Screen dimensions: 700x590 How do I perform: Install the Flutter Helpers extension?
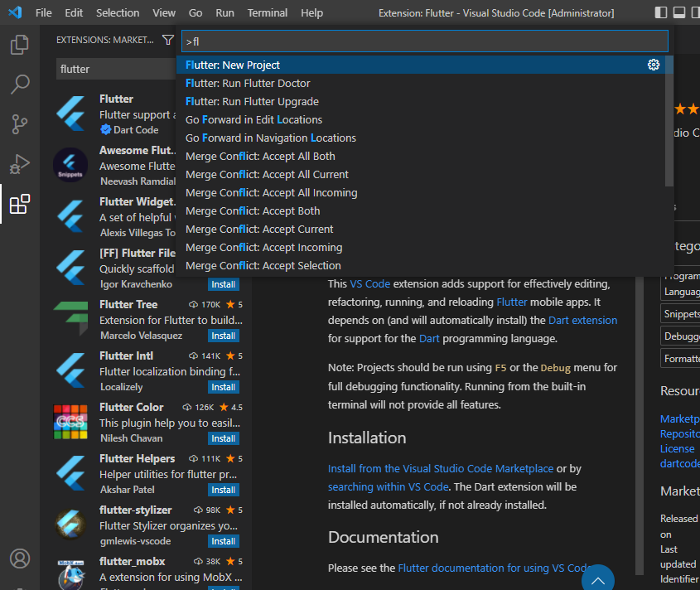point(223,490)
